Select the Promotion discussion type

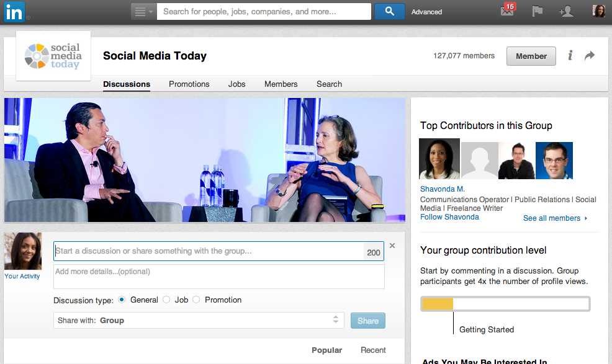196,300
